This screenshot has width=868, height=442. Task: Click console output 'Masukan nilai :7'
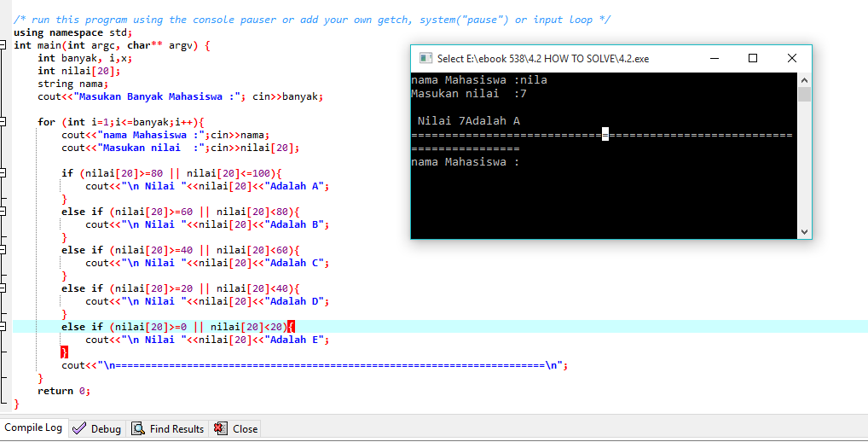point(469,94)
